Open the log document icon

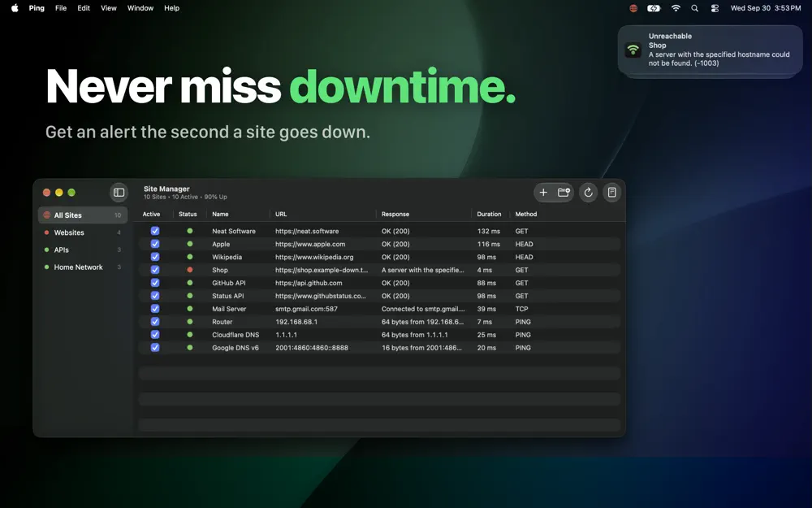(611, 193)
